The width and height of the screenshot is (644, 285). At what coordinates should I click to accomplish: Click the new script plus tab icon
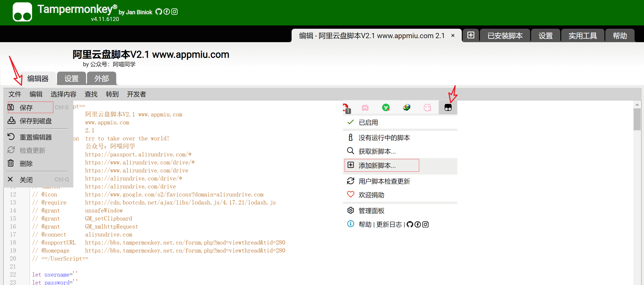[471, 35]
